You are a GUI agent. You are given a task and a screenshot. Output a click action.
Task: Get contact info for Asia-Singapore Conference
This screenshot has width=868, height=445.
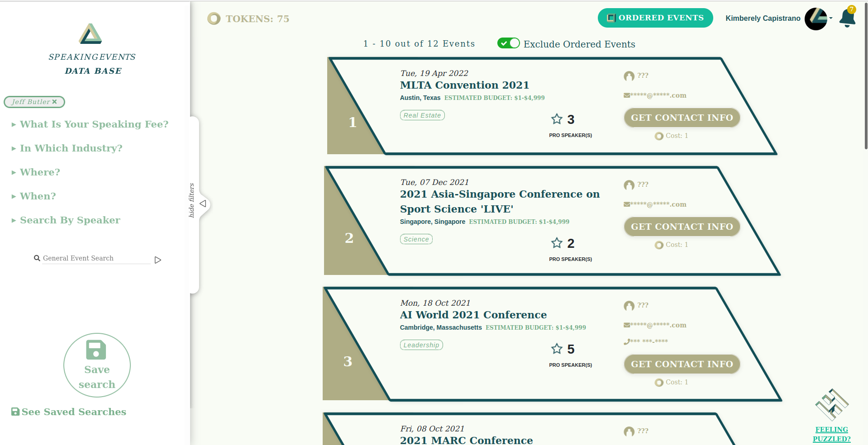[x=682, y=227]
